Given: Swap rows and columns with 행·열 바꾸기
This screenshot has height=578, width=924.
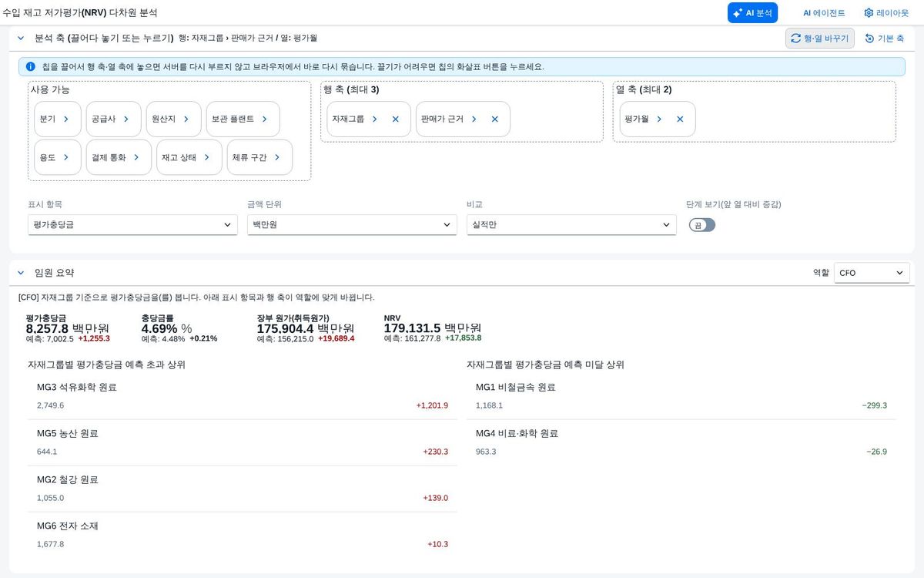Looking at the screenshot, I should click(x=819, y=38).
